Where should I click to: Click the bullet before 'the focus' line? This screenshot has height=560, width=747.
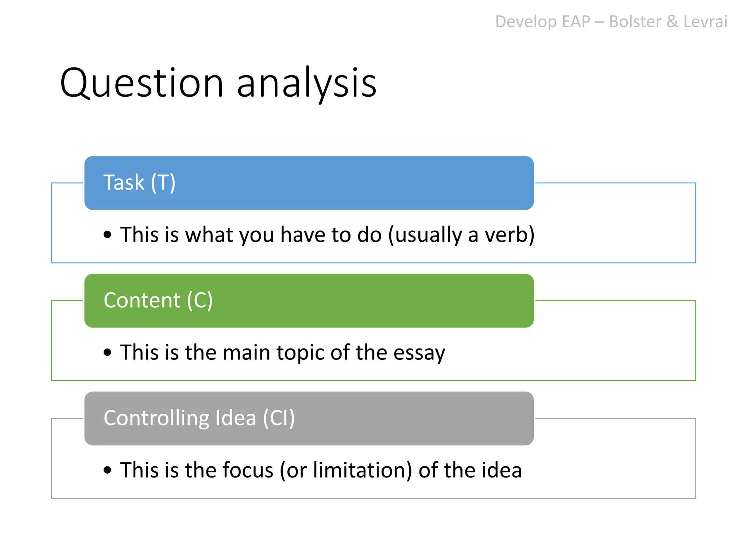tap(107, 470)
